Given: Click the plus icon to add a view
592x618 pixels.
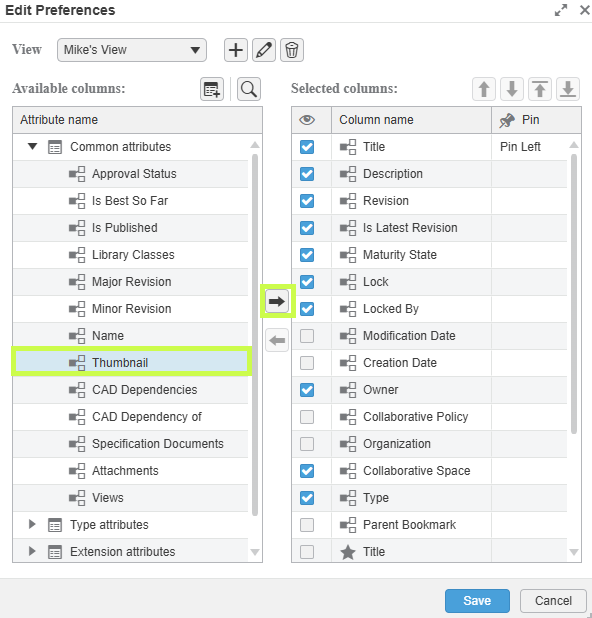Looking at the screenshot, I should click(x=236, y=50).
